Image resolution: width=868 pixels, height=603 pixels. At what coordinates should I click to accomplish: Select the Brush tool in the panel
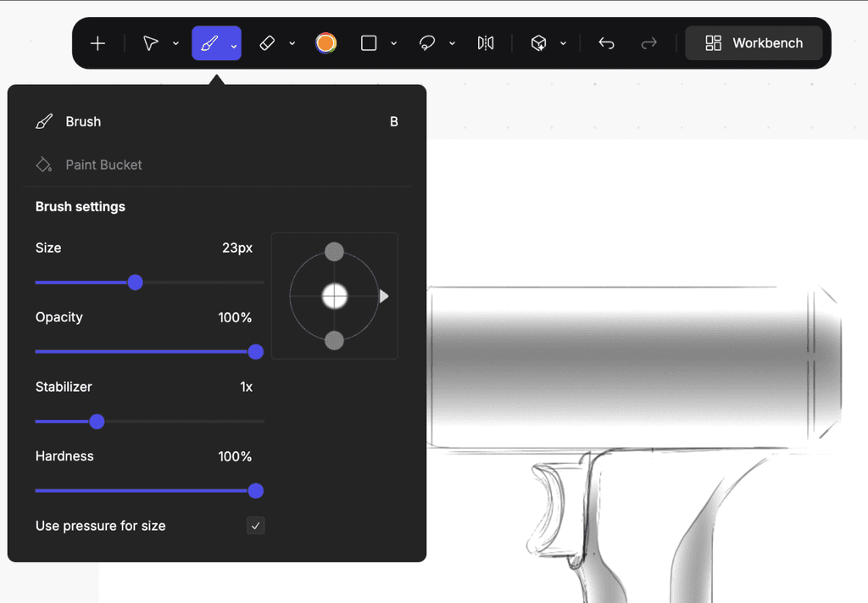pos(83,121)
